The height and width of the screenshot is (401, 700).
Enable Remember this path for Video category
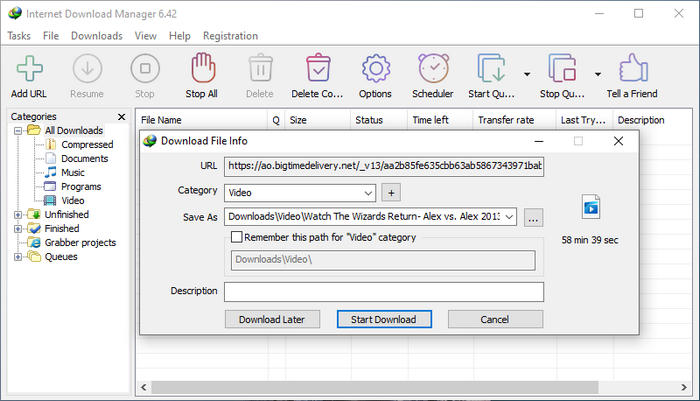pos(237,237)
